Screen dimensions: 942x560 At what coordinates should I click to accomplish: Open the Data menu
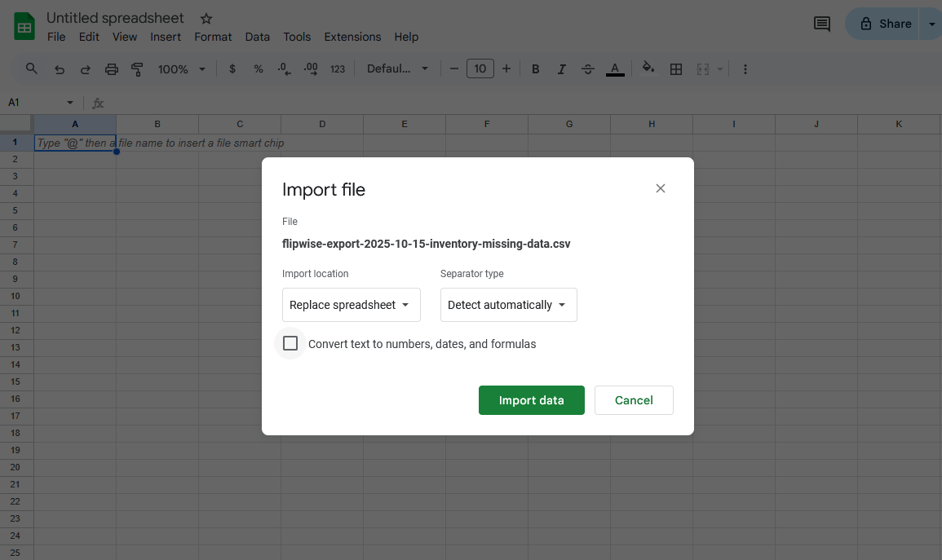point(257,37)
